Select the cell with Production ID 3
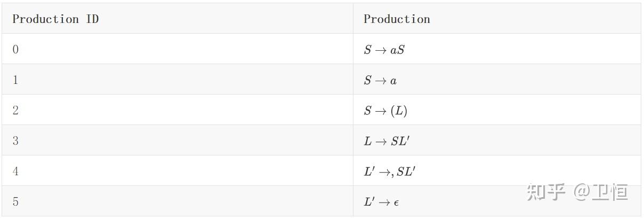The height and width of the screenshot is (218, 644). pos(15,141)
